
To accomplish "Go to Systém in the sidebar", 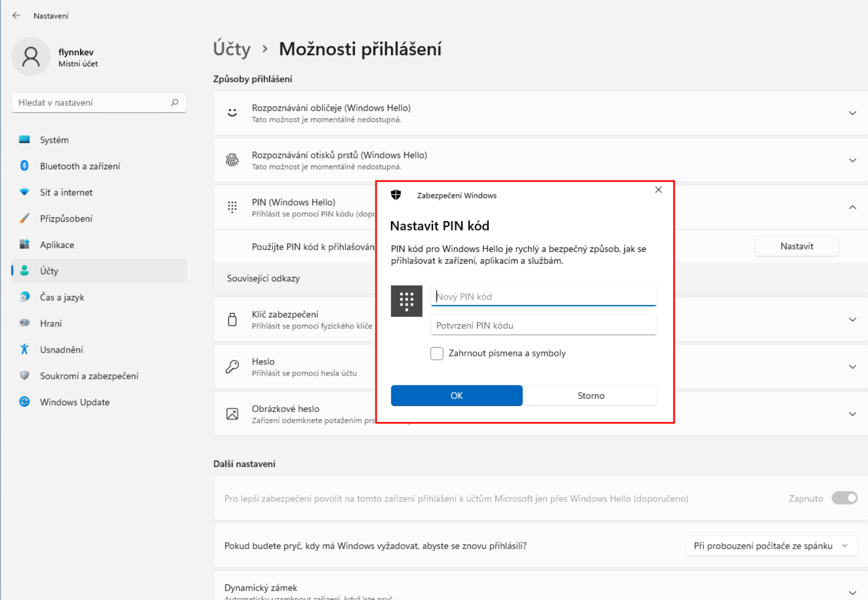I will 54,140.
